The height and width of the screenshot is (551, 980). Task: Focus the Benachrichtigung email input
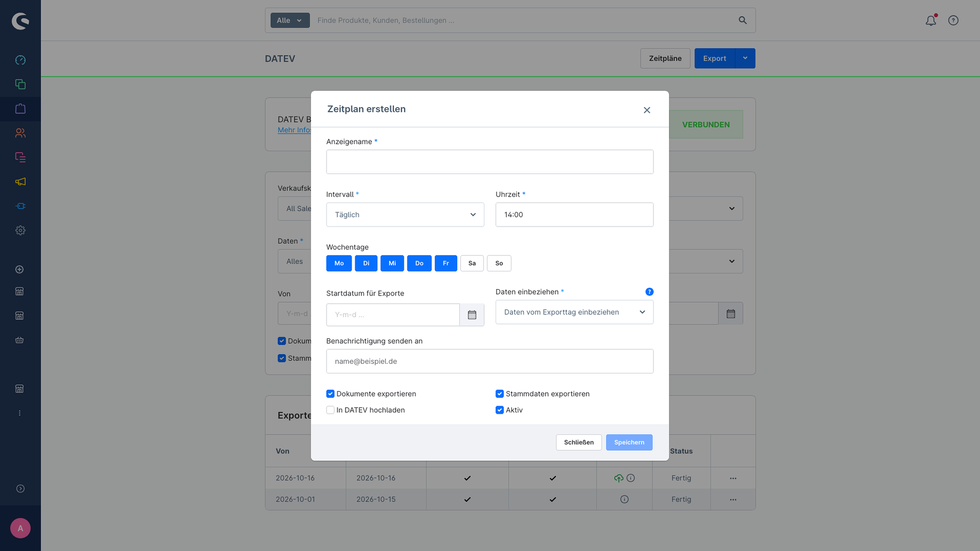(x=490, y=361)
